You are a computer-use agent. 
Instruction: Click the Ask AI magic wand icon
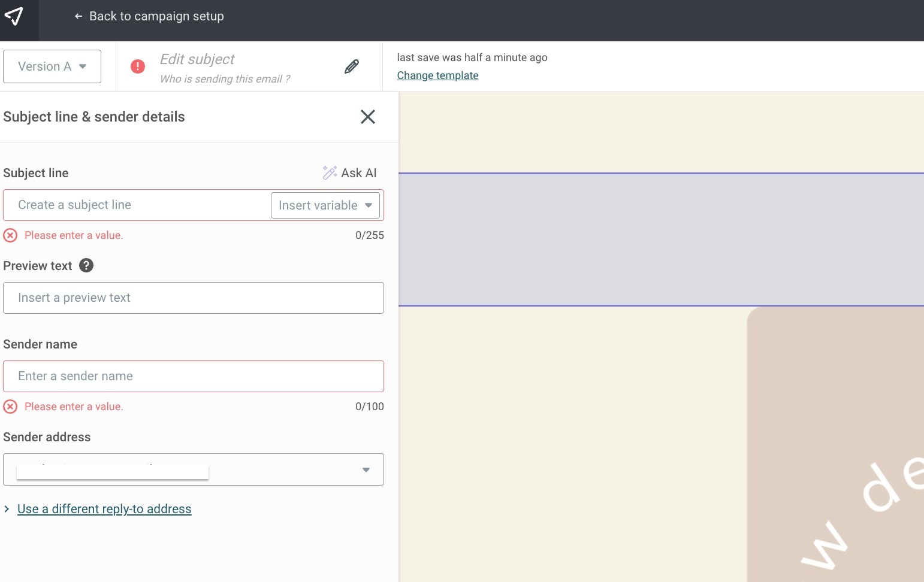(330, 173)
